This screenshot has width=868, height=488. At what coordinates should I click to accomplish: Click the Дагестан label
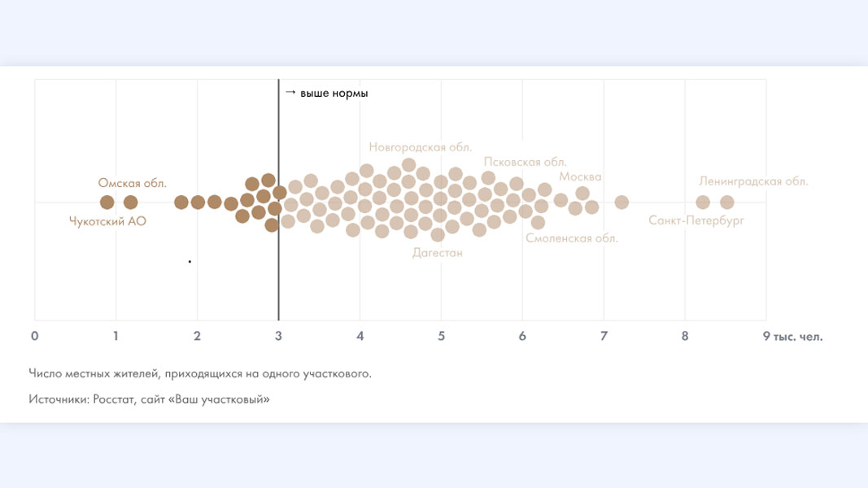[437, 253]
